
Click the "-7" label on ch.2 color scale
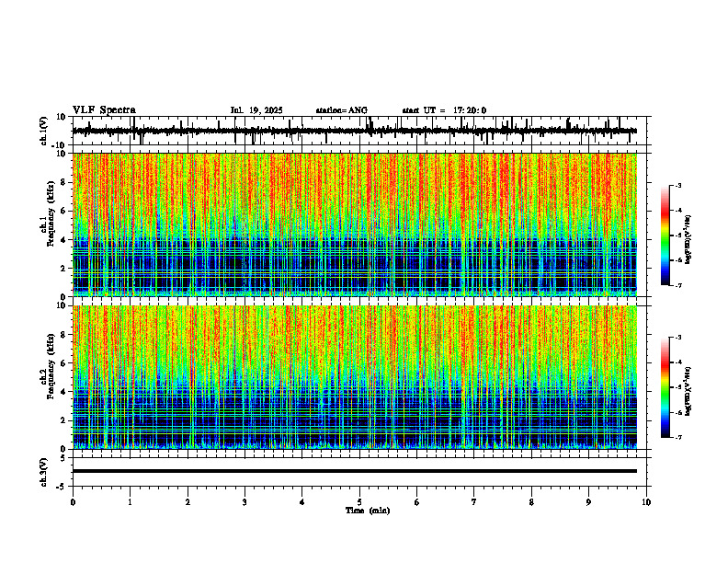677,438
